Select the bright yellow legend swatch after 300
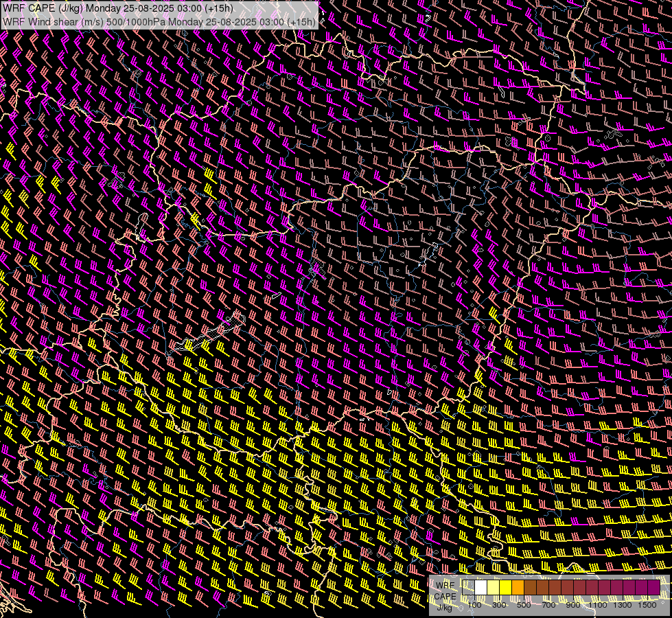Viewport: 672px width, 618px height. 506,588
